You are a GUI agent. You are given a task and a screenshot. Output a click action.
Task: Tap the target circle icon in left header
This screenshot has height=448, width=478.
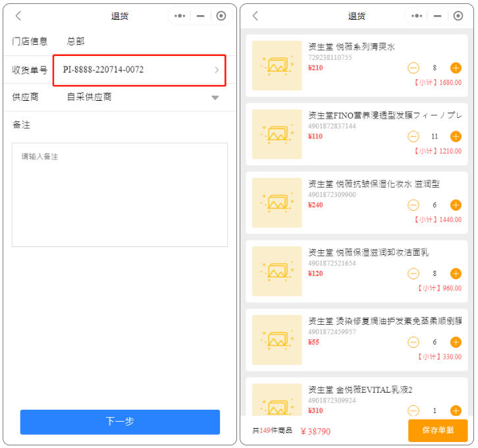click(x=221, y=16)
